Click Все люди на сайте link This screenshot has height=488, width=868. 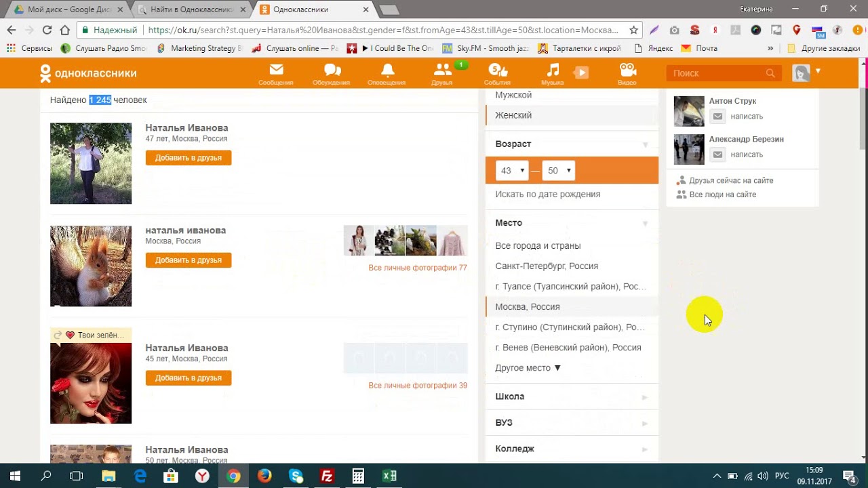722,195
